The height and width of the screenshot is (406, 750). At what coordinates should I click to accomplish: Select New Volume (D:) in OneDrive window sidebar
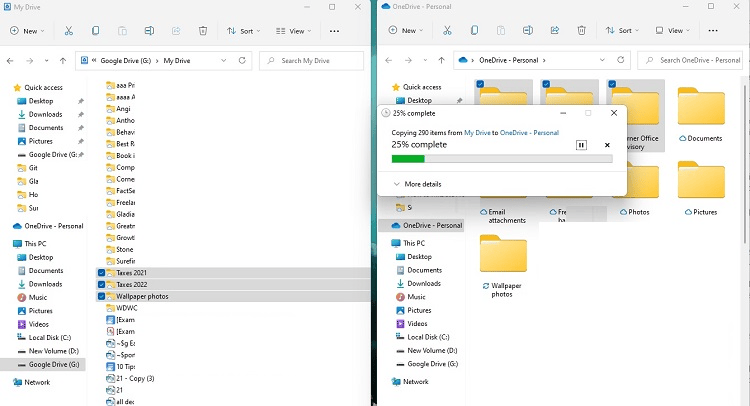tap(427, 351)
